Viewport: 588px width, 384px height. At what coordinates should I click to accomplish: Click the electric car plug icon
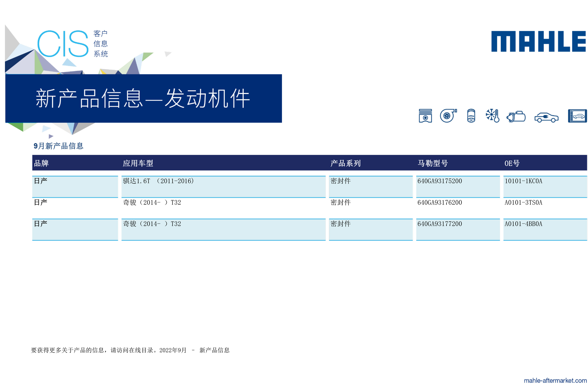click(x=546, y=117)
